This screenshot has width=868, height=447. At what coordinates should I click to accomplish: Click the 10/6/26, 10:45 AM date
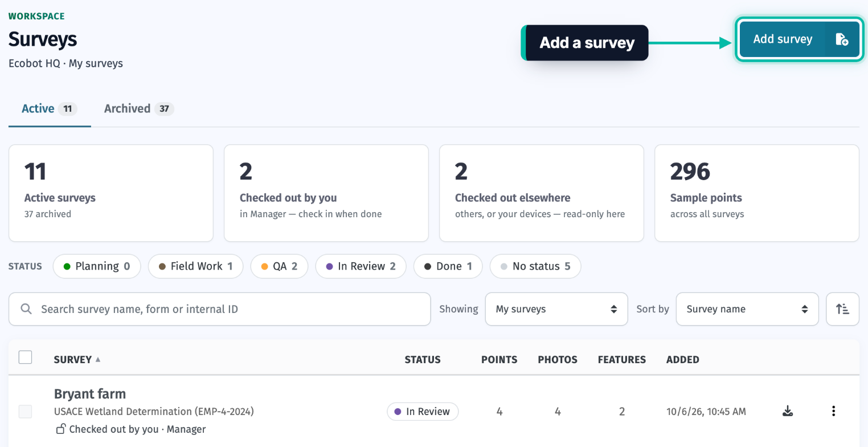click(706, 412)
